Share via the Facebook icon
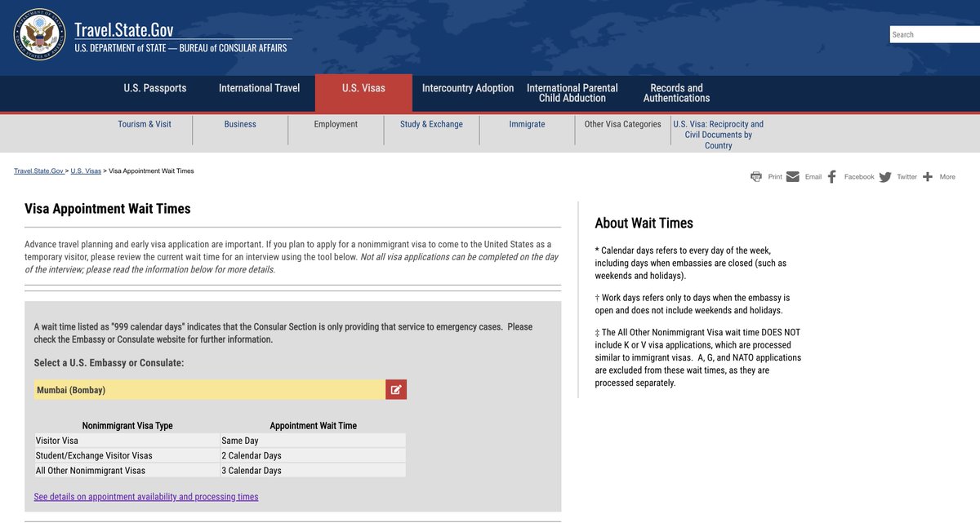The image size is (980, 523). 831,176
